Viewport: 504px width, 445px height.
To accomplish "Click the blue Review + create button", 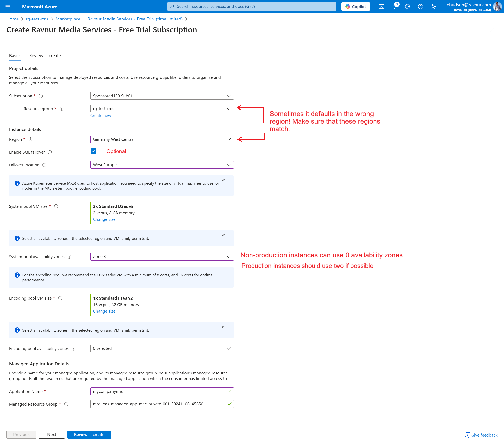I will click(89, 435).
